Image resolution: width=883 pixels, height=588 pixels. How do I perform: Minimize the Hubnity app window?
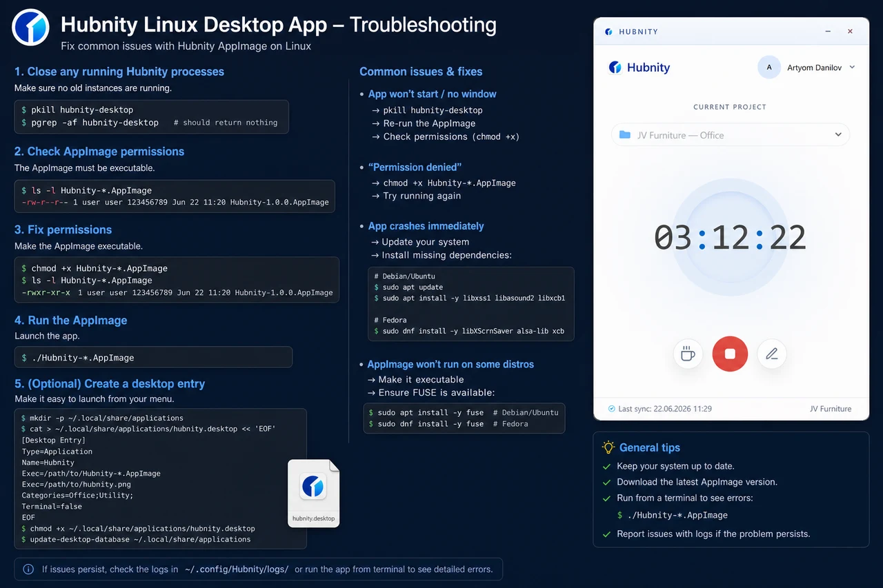tap(828, 32)
